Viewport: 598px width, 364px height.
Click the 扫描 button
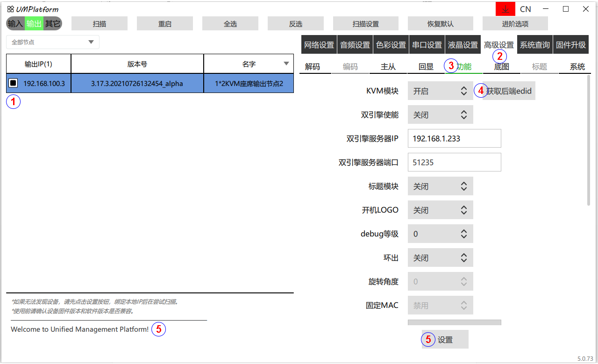coord(100,24)
